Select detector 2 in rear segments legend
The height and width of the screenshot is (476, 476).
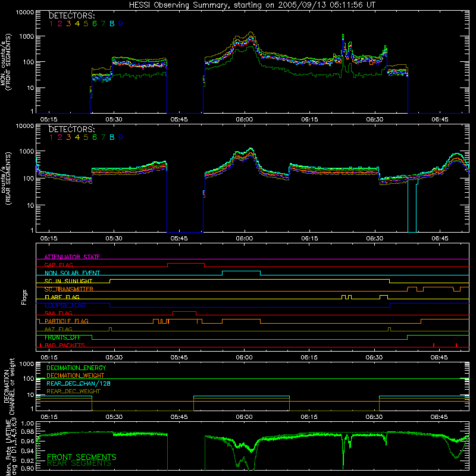coord(60,137)
